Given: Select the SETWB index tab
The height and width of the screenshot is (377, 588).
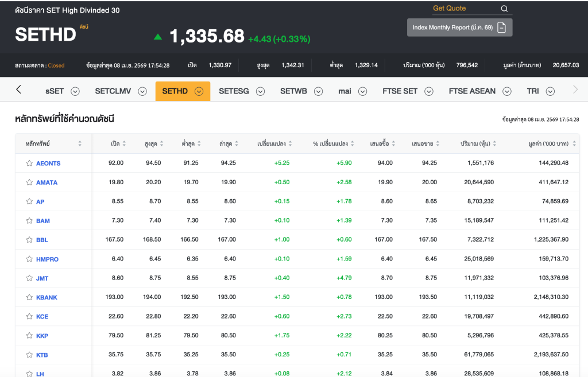Looking at the screenshot, I should [293, 91].
